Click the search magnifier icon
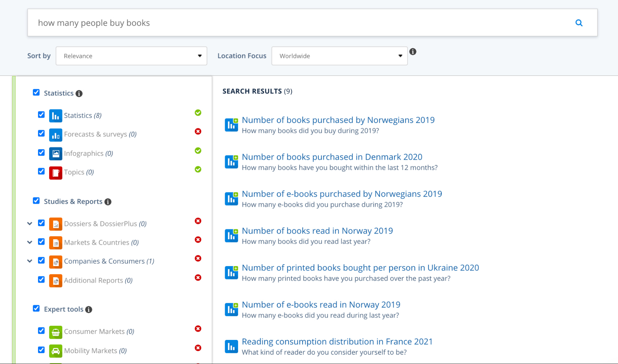The width and height of the screenshot is (618, 364). 579,23
